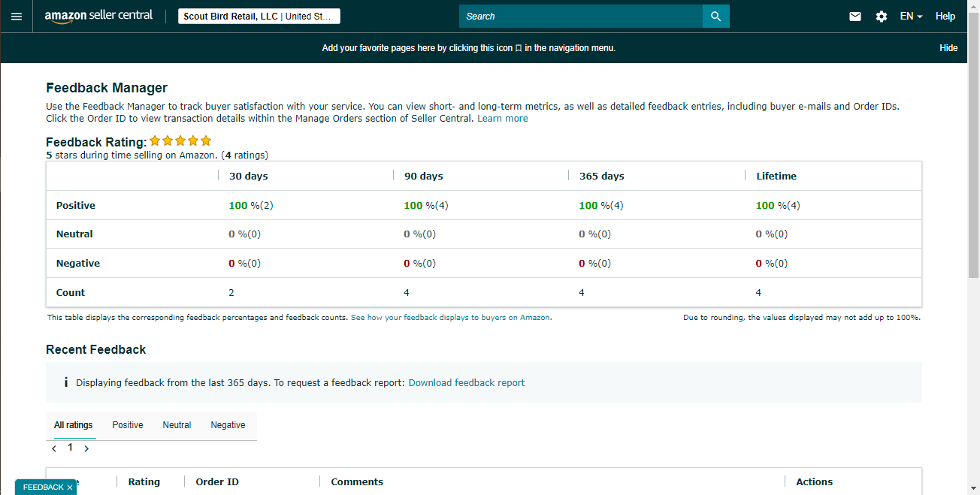The image size is (980, 495).
Task: Click the 100 %(2) positive 30 days value
Action: pyautogui.click(x=251, y=205)
